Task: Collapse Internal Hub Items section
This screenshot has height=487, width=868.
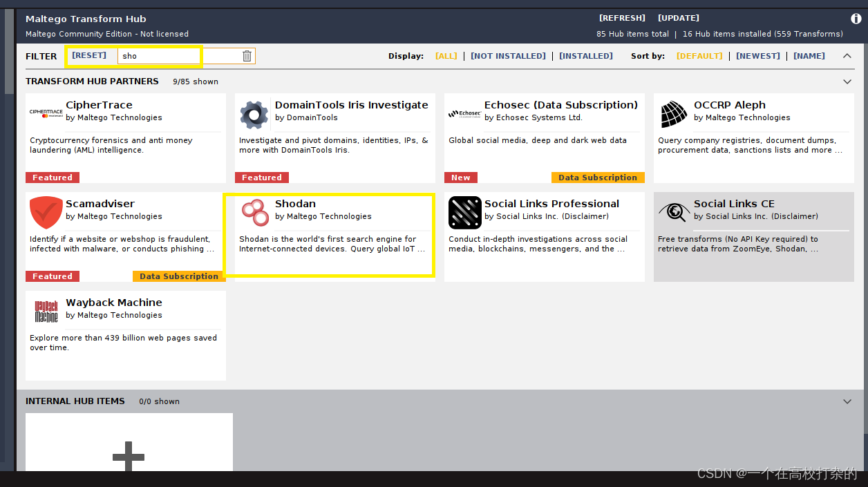Action: (847, 401)
